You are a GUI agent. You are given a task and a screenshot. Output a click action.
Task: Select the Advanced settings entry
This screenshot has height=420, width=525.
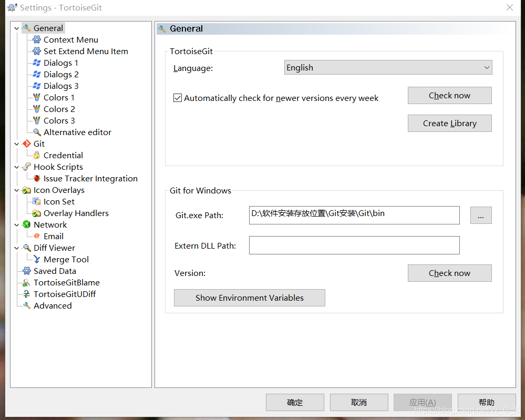(53, 306)
